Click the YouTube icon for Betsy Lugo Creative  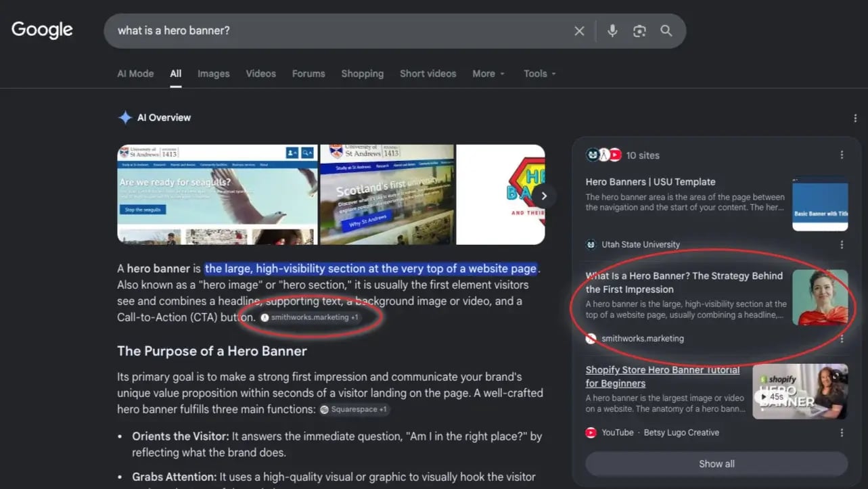[x=591, y=432]
